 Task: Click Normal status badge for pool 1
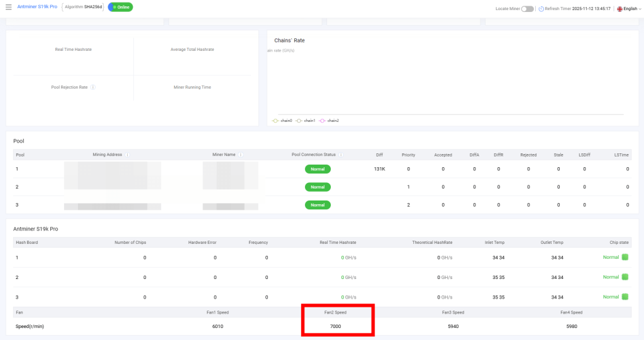[x=318, y=169]
